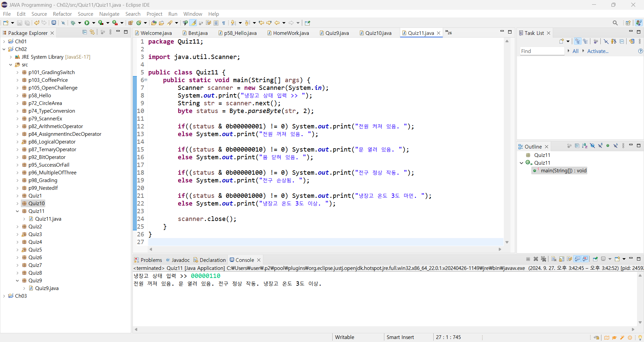
Task: Open the Run button dropdown arrow
Action: 94,23
